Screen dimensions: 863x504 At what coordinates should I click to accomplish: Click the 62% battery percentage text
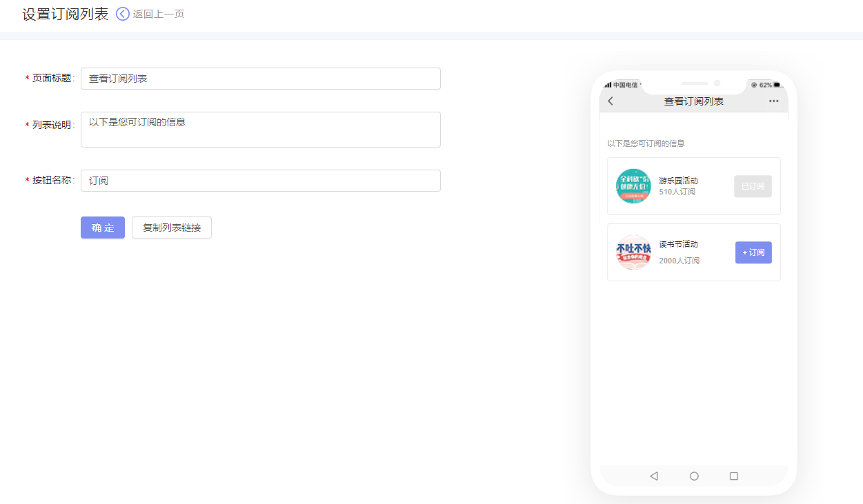coord(766,85)
